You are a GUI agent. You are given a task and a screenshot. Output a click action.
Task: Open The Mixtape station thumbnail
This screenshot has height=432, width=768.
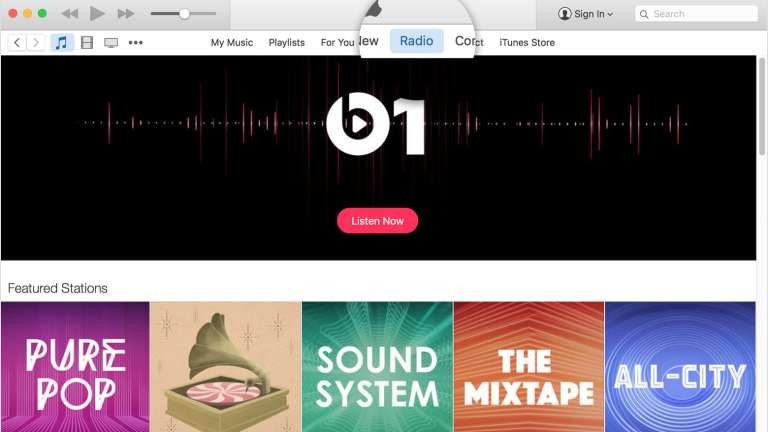click(x=528, y=368)
